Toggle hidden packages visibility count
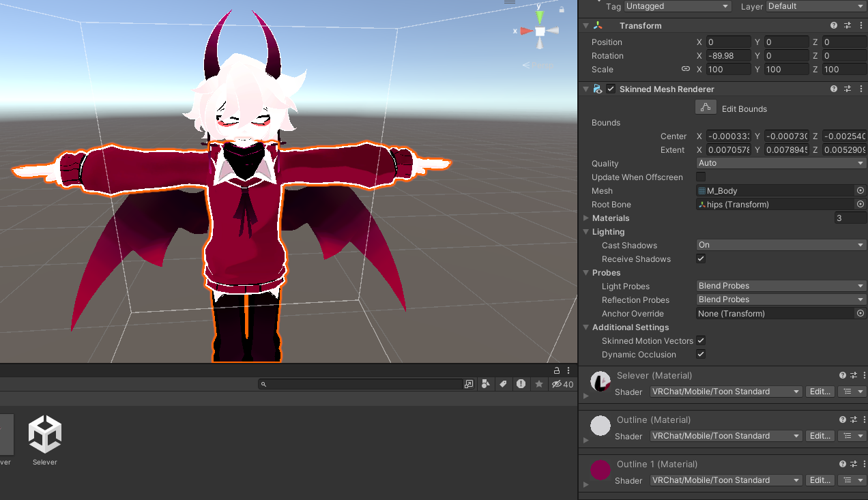868x500 pixels. 562,384
